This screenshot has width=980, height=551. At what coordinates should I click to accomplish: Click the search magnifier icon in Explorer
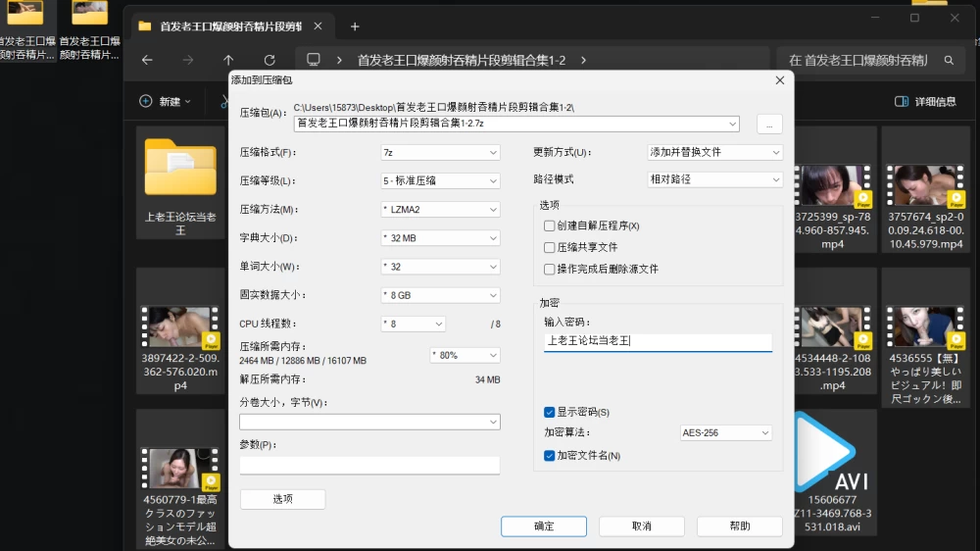tap(949, 60)
